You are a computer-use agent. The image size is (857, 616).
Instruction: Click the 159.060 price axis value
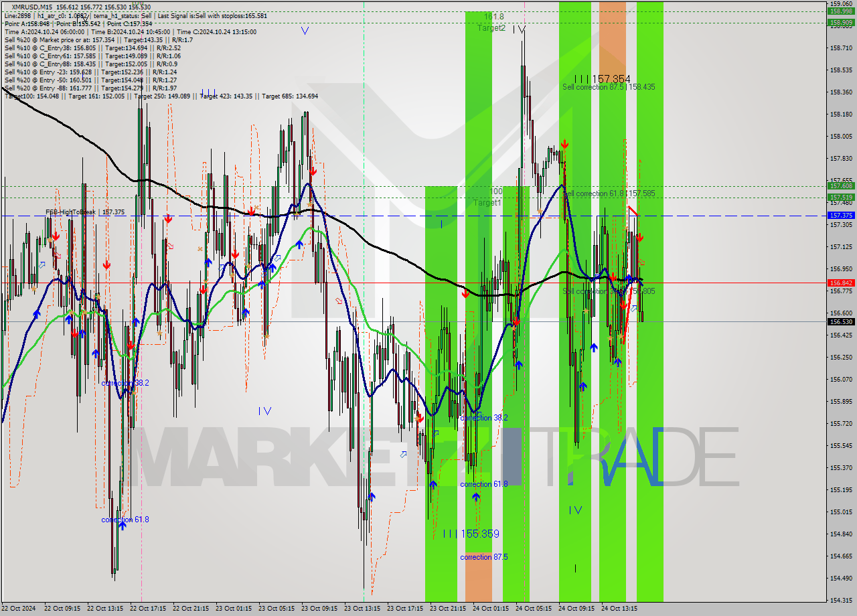pos(841,3)
